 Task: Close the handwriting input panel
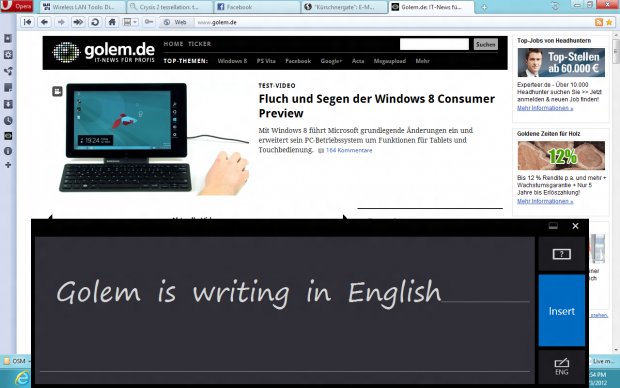pyautogui.click(x=575, y=226)
